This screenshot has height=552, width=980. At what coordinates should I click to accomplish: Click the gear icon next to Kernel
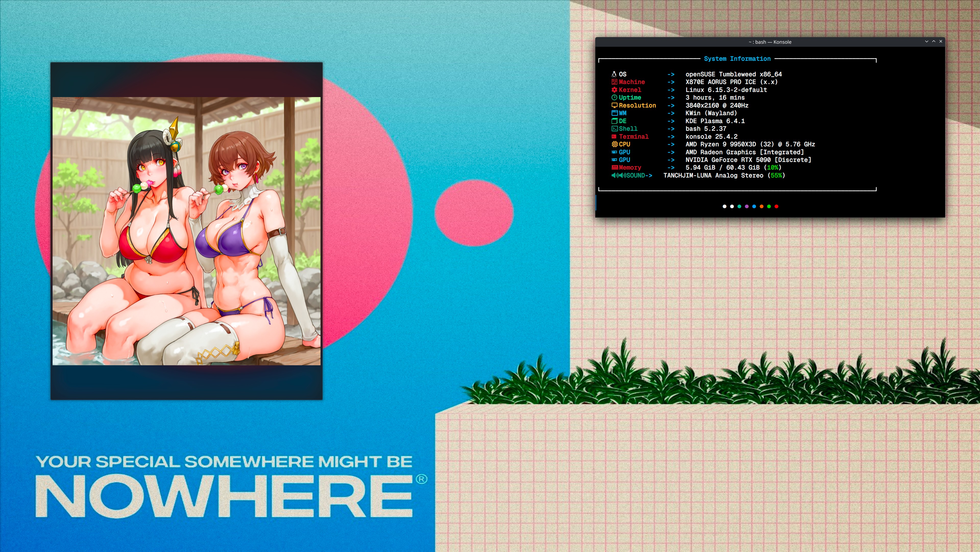[614, 90]
